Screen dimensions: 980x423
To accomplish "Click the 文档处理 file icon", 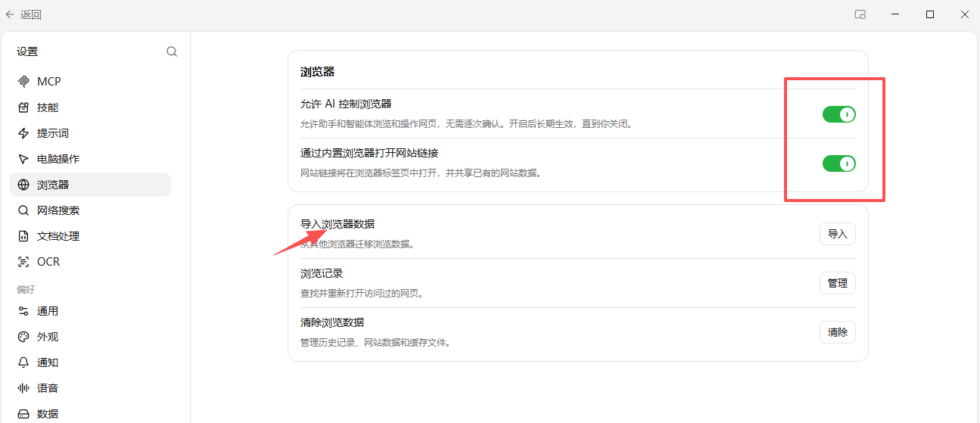I will (x=23, y=236).
